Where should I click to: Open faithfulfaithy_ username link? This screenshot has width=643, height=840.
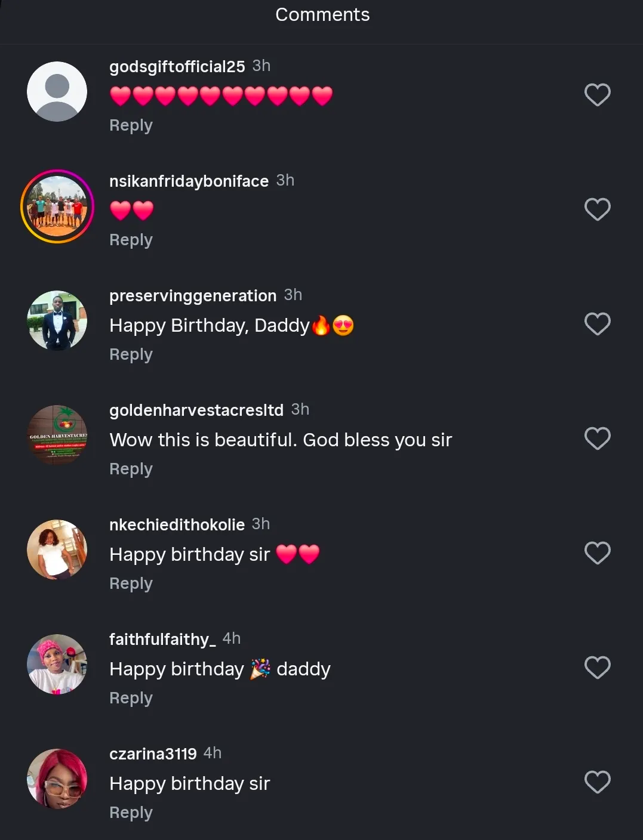162,640
